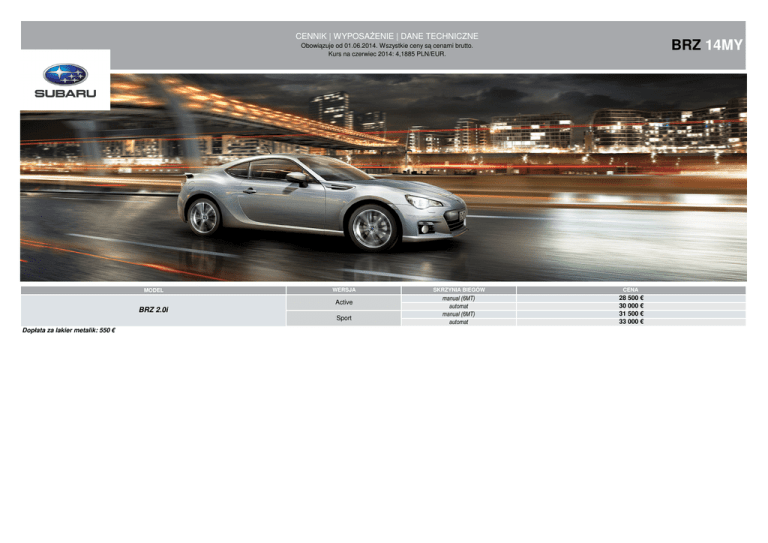This screenshot has height=543, width=768.
Task: Select the Active version cell
Action: pyautogui.click(x=343, y=302)
